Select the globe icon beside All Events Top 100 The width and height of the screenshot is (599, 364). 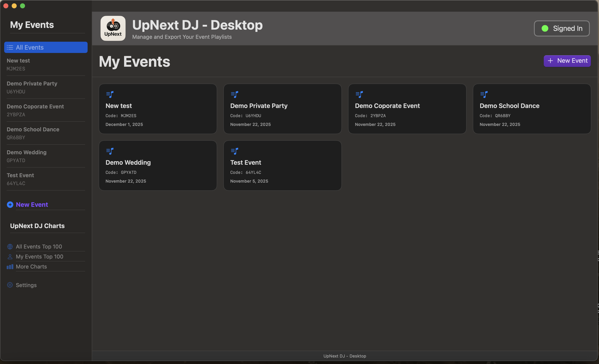10,246
